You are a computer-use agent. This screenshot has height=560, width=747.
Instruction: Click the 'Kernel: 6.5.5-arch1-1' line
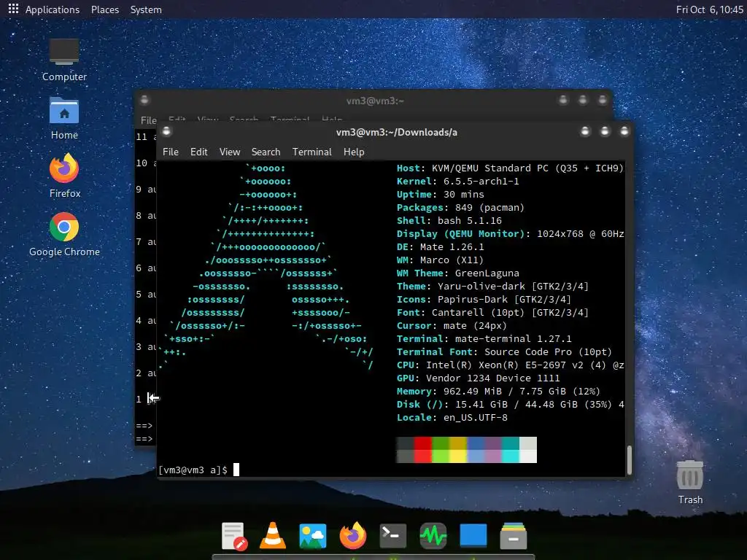tap(458, 182)
